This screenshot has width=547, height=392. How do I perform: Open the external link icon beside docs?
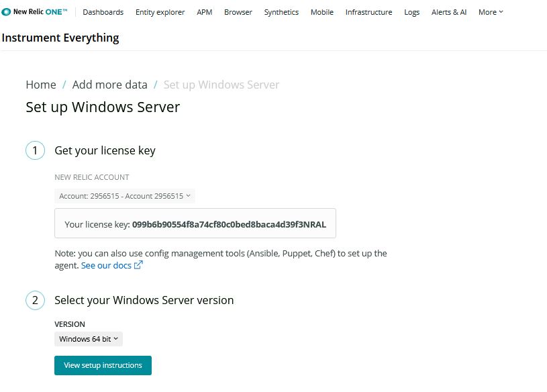pyautogui.click(x=138, y=265)
